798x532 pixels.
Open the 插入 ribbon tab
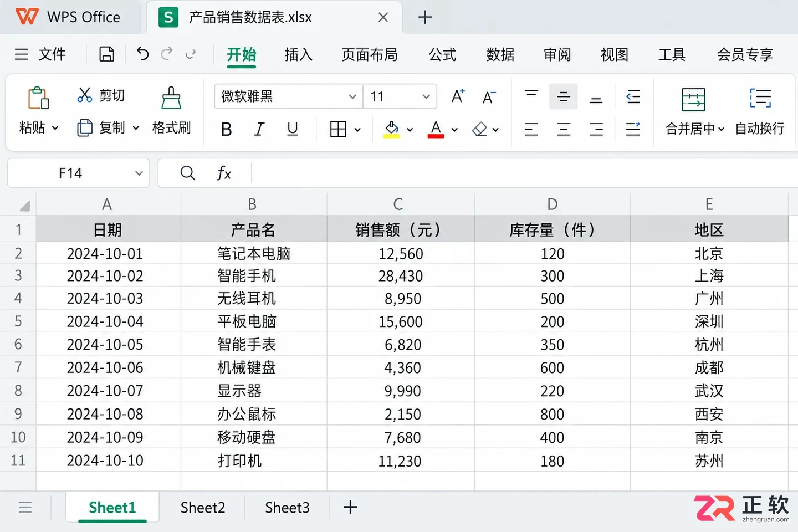[x=299, y=54]
